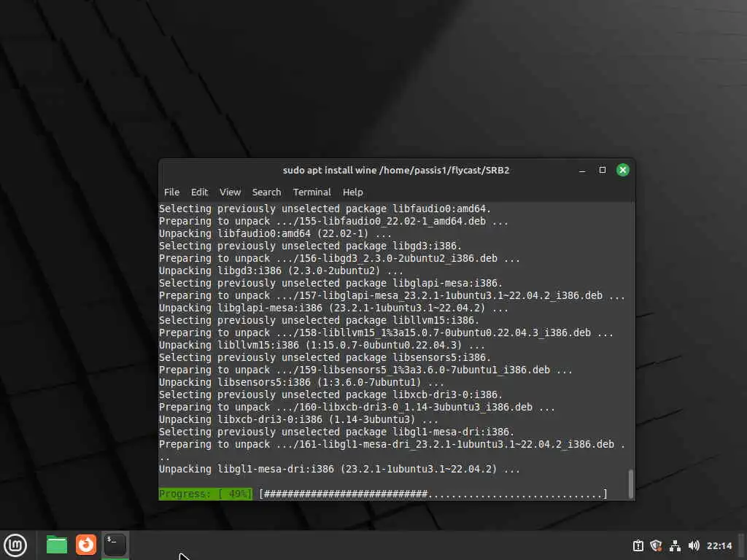Open the Help menu in Terminal
This screenshot has width=747, height=560.
pos(352,192)
